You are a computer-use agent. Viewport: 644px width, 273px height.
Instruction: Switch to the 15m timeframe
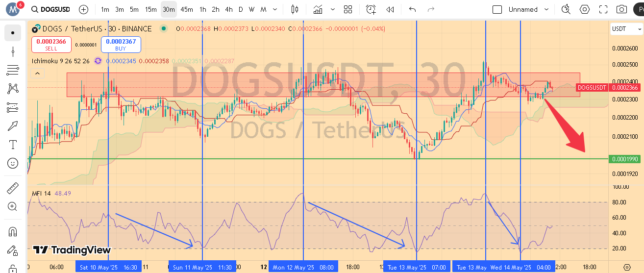point(151,9)
